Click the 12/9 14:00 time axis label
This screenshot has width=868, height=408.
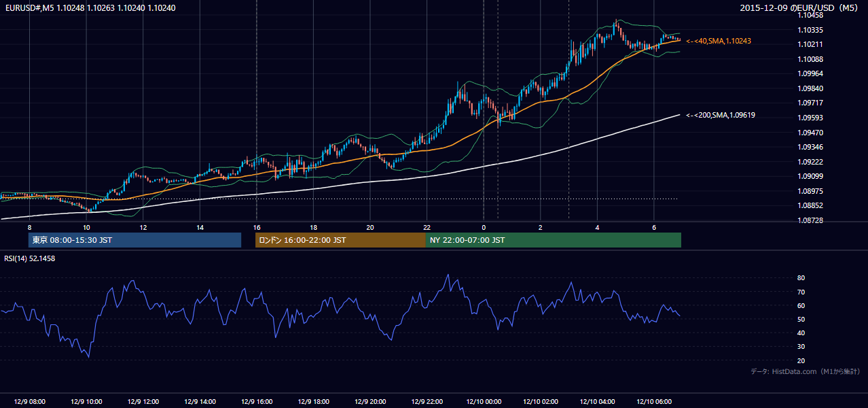coord(200,402)
